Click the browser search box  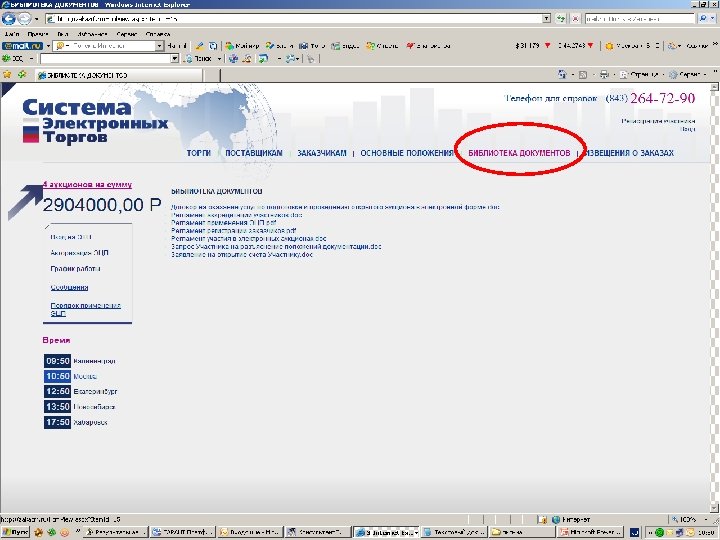[639, 19]
